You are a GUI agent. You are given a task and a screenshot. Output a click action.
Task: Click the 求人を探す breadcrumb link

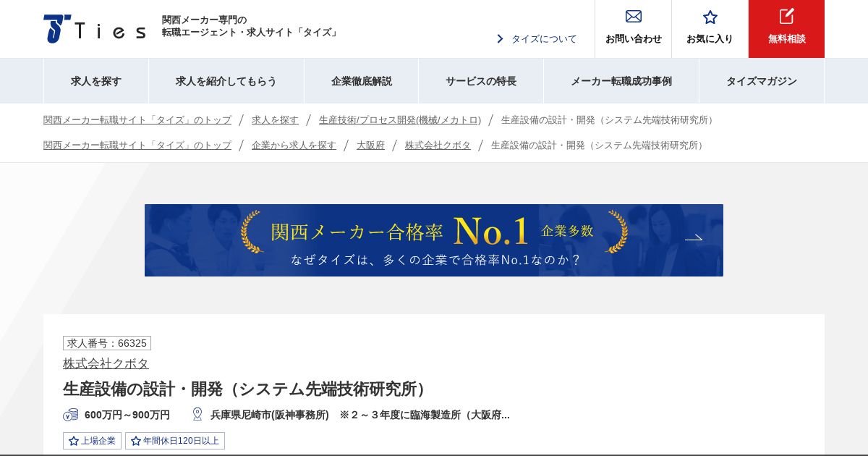point(275,120)
